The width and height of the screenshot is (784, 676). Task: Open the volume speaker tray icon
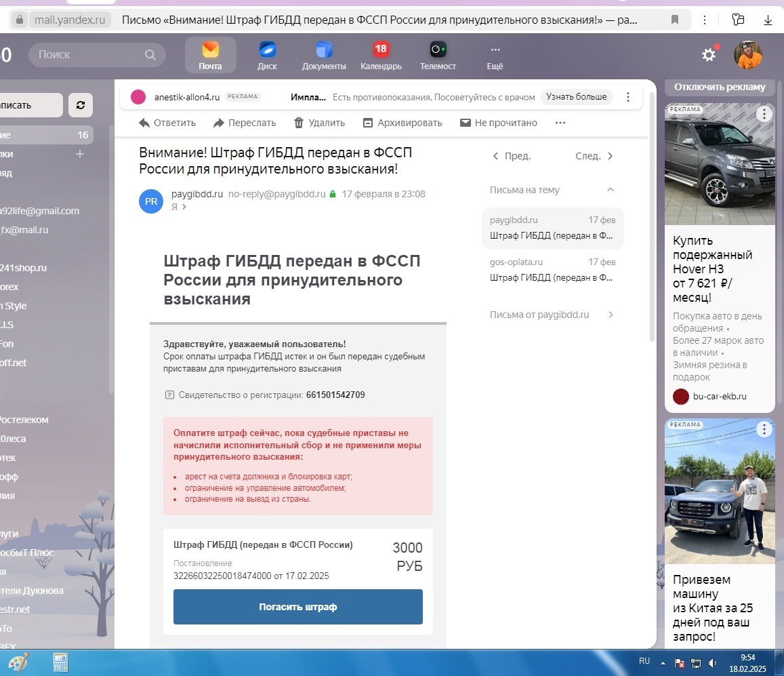pyautogui.click(x=712, y=664)
